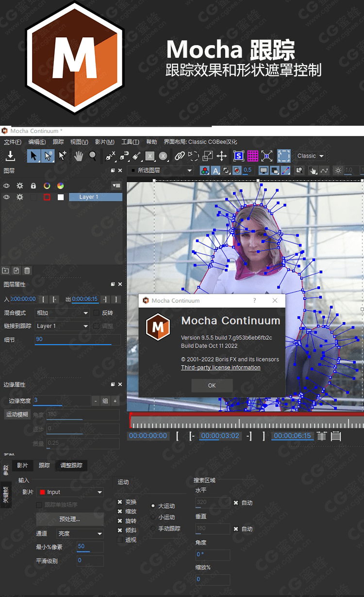This screenshot has width=364, height=597.
Task: Uncheck the 变换 motion checkbox
Action: click(x=120, y=502)
